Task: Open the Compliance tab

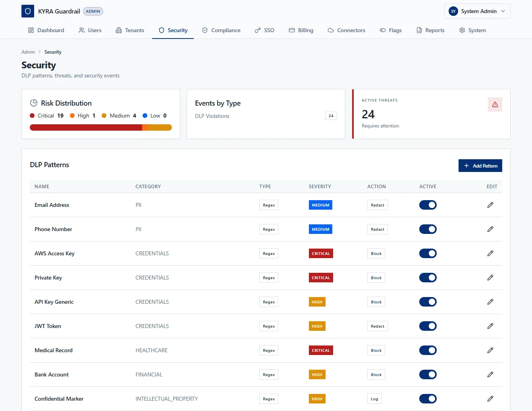Action: click(221, 30)
